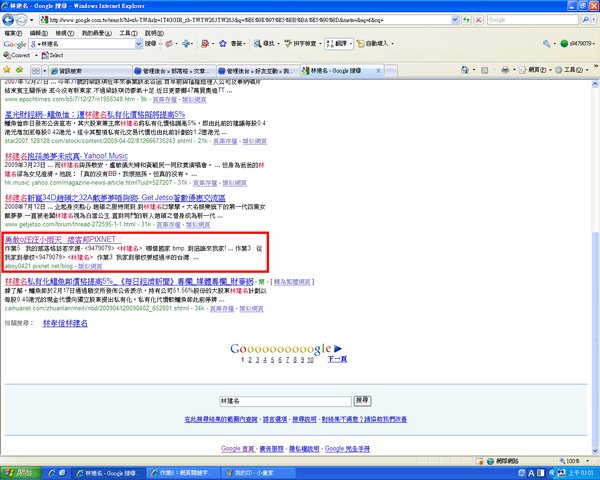Switch to the 作業6 taskbar window
This screenshot has width=600, height=480.
point(183,473)
